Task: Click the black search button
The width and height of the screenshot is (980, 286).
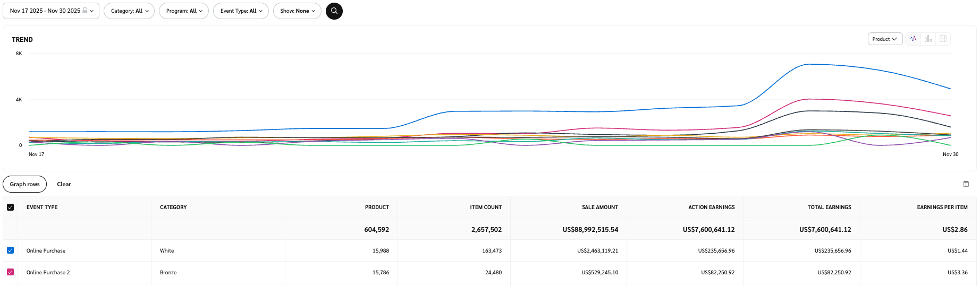Action: pyautogui.click(x=334, y=11)
